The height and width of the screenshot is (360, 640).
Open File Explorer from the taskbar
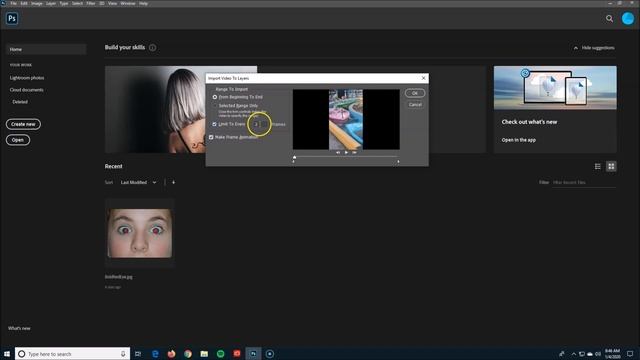click(x=204, y=354)
